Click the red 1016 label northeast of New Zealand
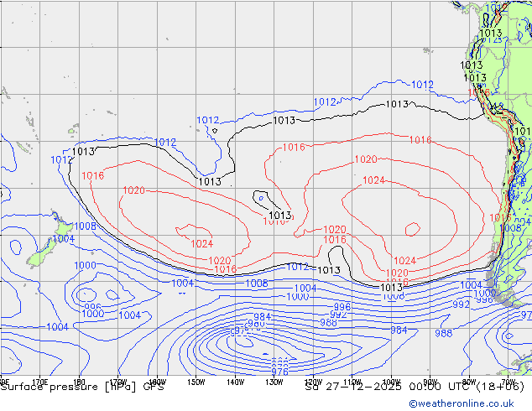 click(92, 175)
